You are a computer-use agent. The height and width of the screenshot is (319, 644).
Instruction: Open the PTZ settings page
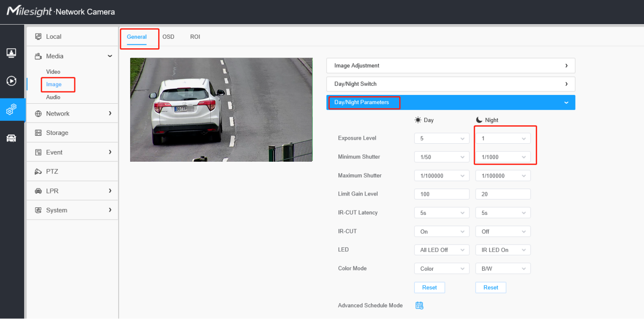pyautogui.click(x=72, y=171)
